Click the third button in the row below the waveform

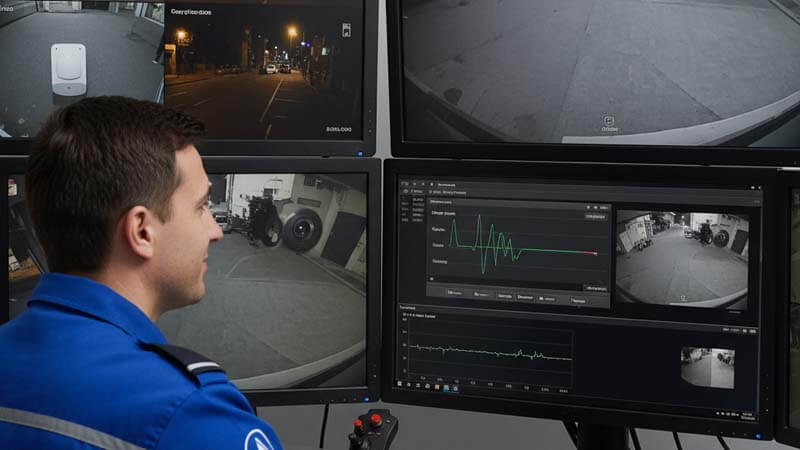coord(505,296)
